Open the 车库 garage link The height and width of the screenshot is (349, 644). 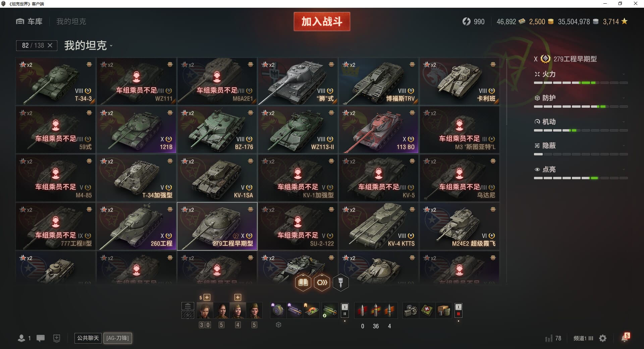tap(29, 21)
